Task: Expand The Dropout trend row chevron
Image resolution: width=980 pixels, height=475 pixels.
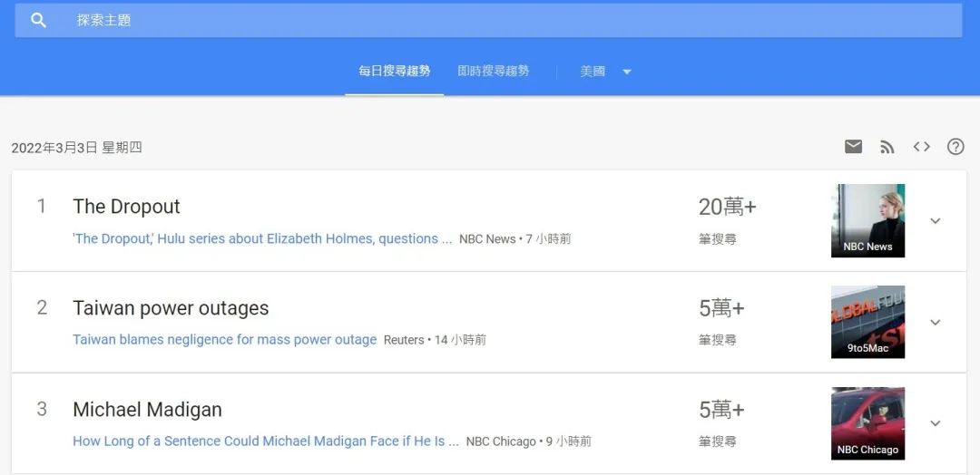Action: 935,221
